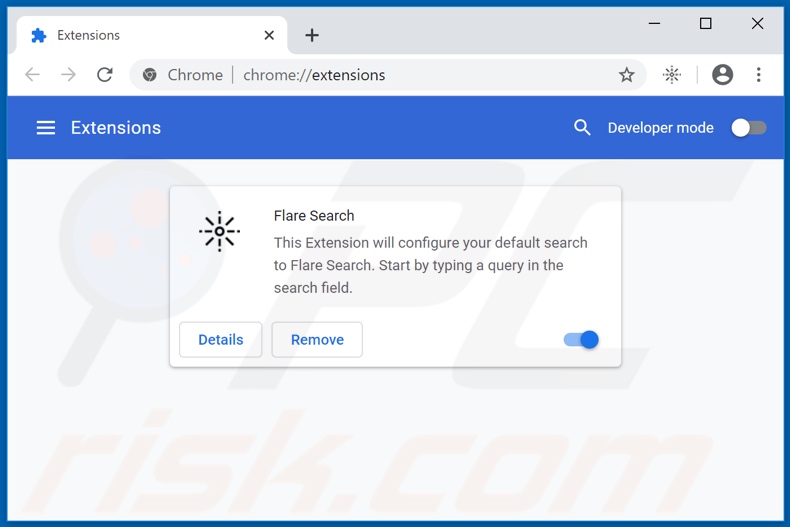Click the Flare Search sunburst logo
This screenshot has width=790, height=527.
[219, 231]
